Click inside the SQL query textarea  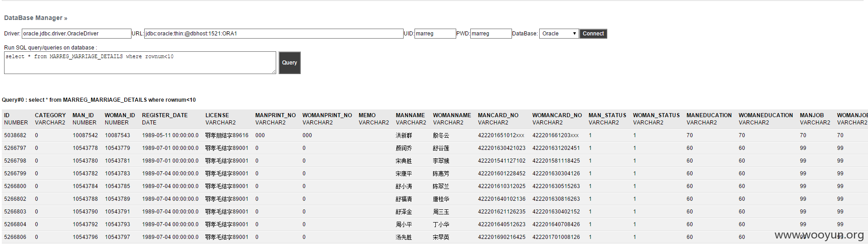(140, 63)
